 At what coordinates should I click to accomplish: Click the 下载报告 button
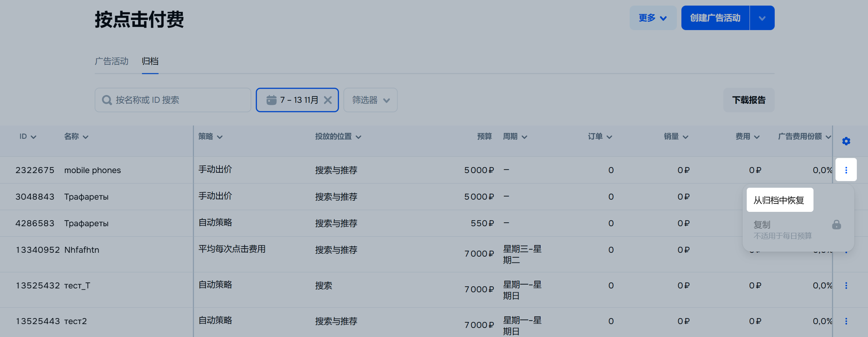tap(748, 100)
